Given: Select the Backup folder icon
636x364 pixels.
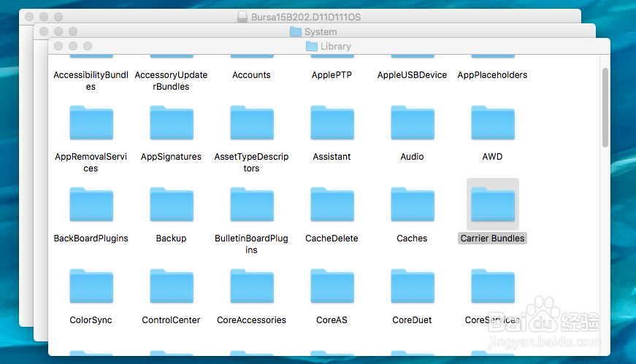Looking at the screenshot, I should point(172,204).
